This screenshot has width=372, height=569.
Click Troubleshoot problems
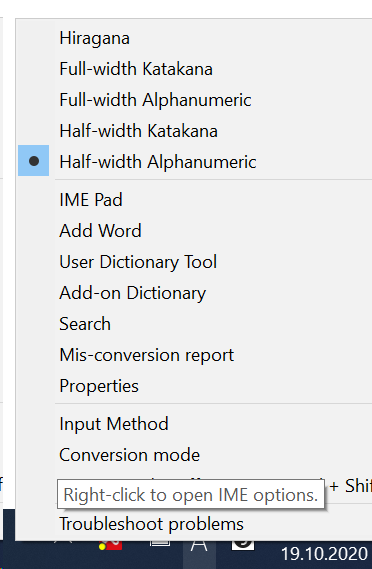[151, 524]
